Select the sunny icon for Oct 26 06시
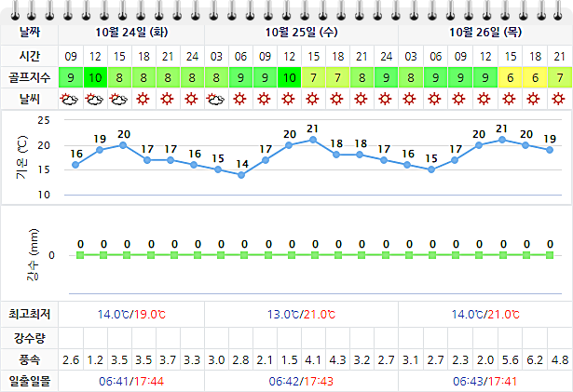 [x=434, y=99]
